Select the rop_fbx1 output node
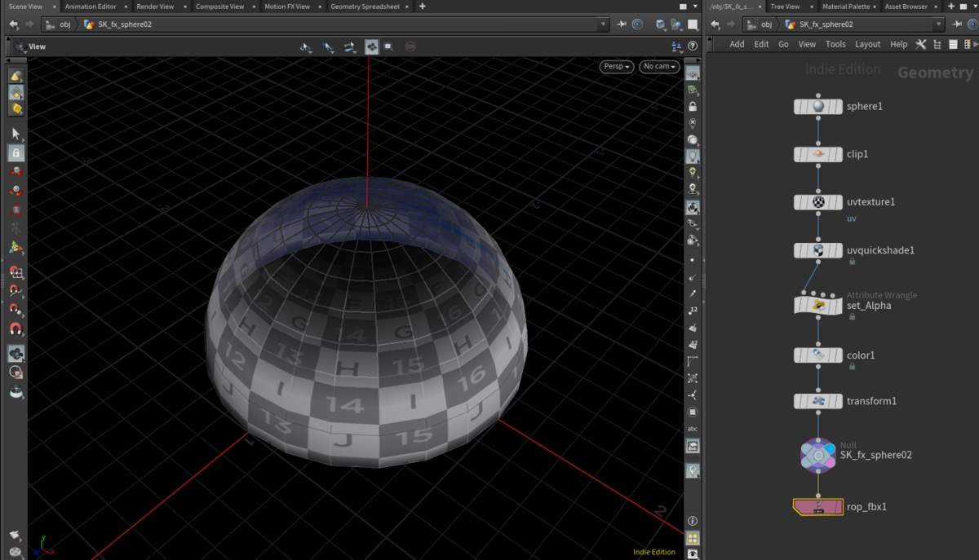Image resolution: width=979 pixels, height=560 pixels. (x=817, y=507)
